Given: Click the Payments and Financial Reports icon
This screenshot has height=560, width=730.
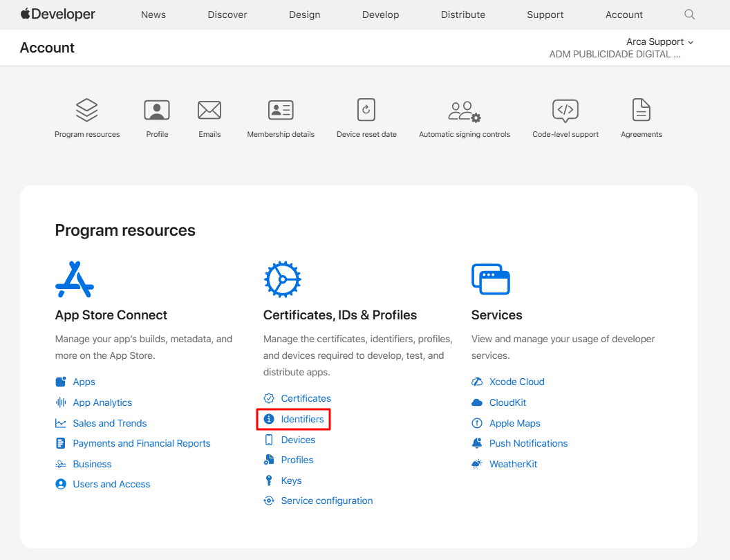Looking at the screenshot, I should (x=61, y=443).
